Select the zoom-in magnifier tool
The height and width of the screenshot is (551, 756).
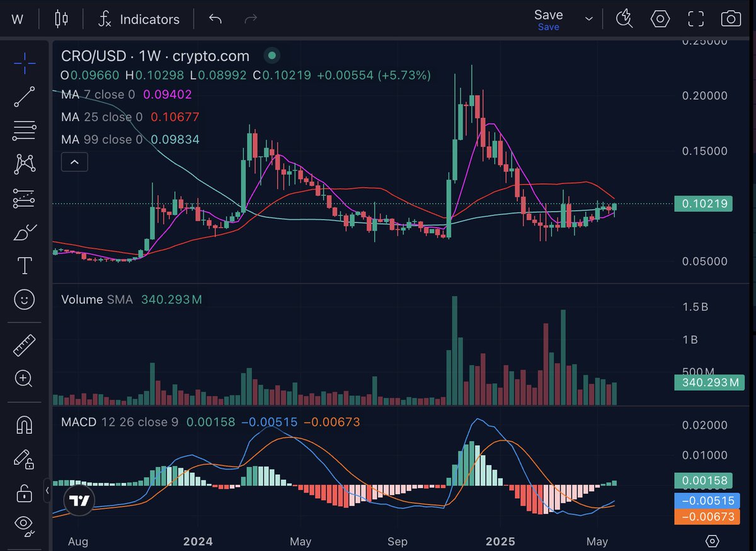(24, 379)
